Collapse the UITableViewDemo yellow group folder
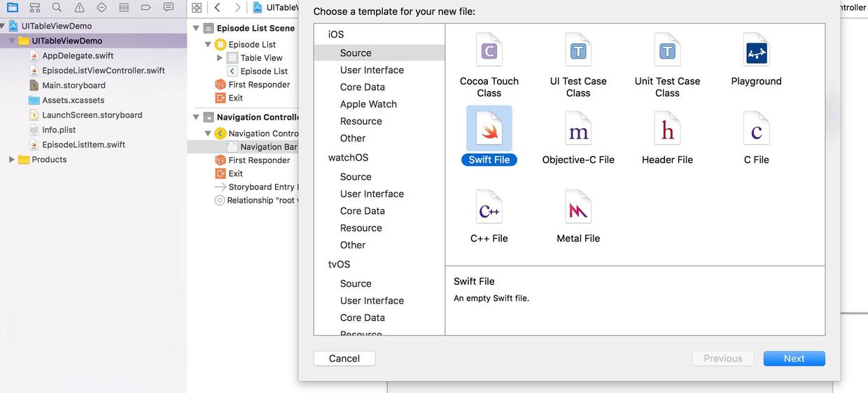 [11, 41]
